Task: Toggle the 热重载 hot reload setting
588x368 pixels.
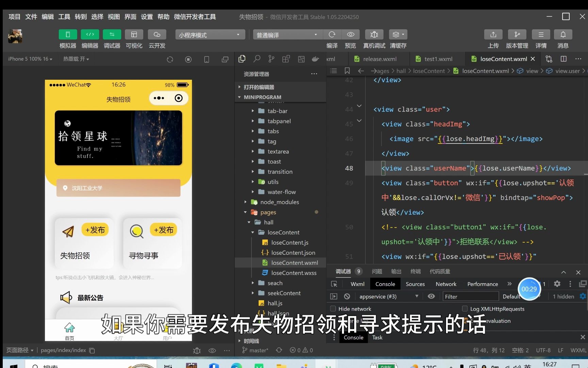Action: (76, 59)
